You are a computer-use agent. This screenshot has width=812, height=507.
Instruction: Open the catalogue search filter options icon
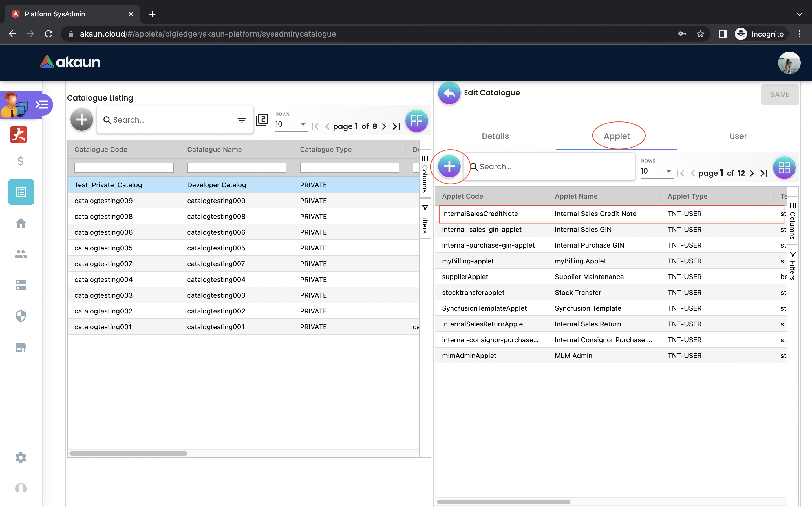(x=242, y=120)
